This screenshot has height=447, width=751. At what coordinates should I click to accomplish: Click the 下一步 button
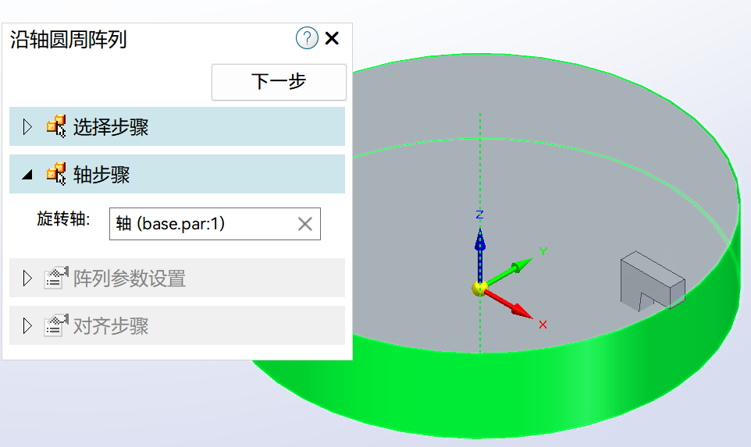coord(279,82)
